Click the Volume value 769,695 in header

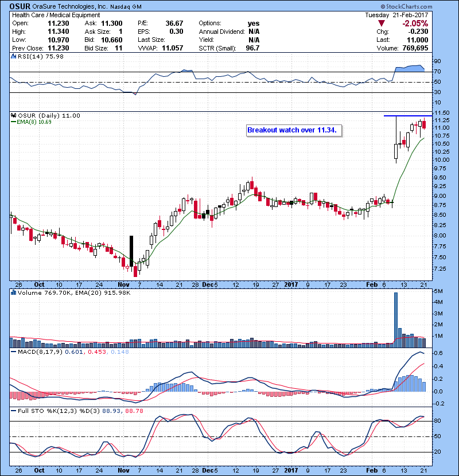tap(415, 48)
